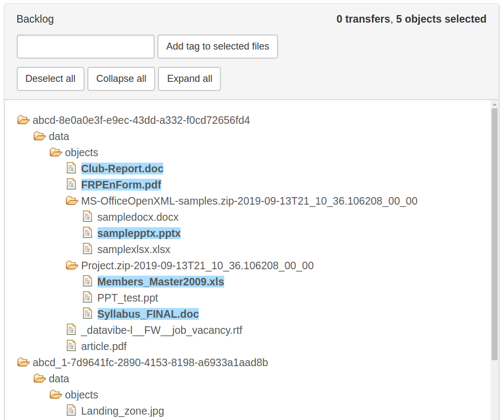Click the file icon next to Landing_zone.jpg
Screen dimensions: 504x420
71,410
